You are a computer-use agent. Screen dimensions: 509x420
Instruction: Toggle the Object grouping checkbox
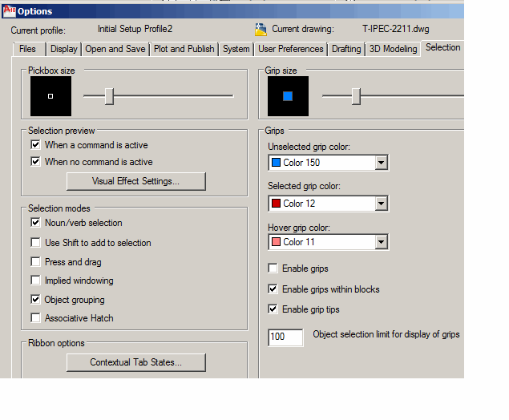[35, 299]
